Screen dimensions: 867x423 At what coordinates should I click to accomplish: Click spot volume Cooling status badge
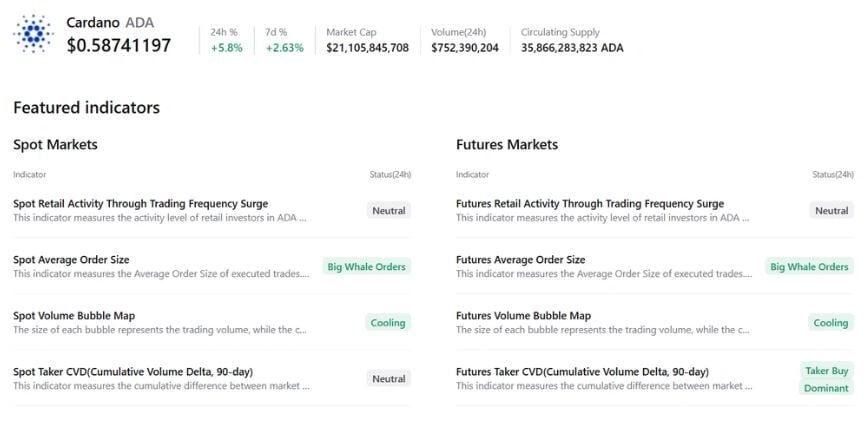coord(388,323)
